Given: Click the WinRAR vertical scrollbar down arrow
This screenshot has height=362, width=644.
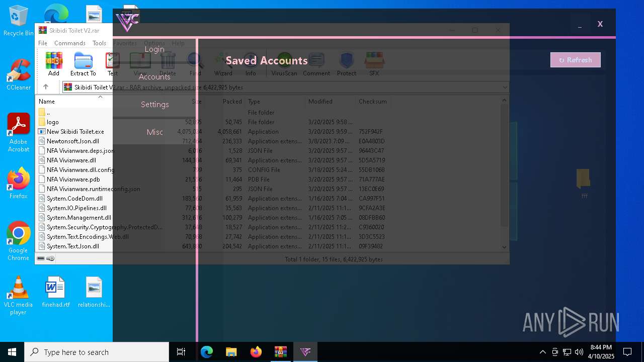Looking at the screenshot, I should 505,247.
